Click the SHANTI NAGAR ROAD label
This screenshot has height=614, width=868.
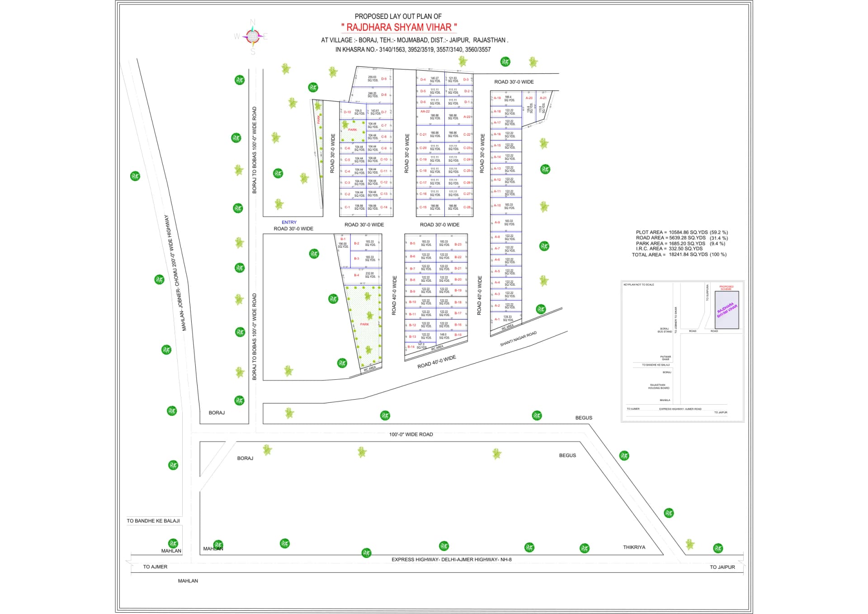pos(518,339)
